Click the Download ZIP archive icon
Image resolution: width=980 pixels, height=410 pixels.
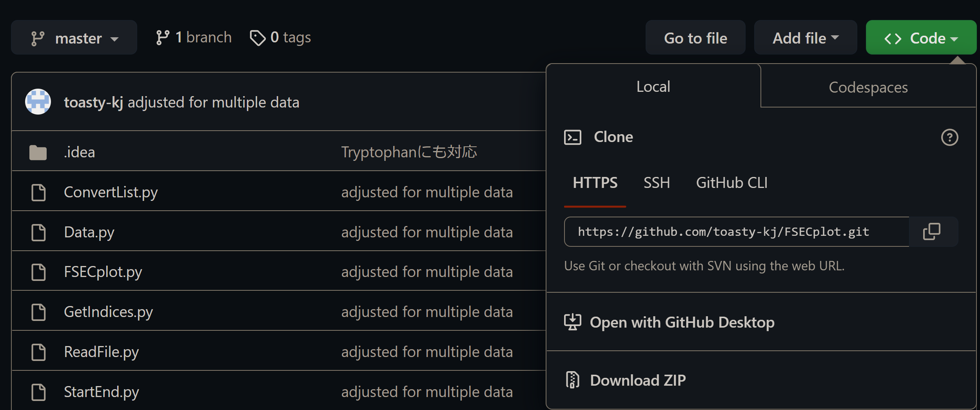572,380
